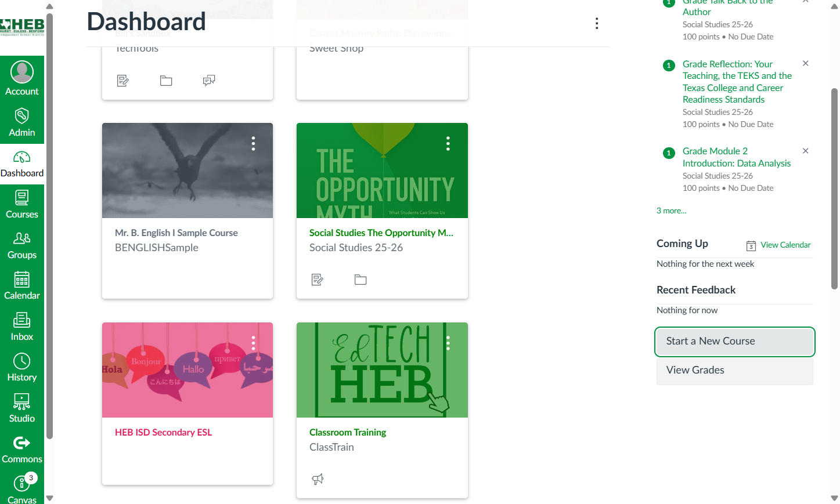Click Start a New Course button
The height and width of the screenshot is (504, 840).
click(x=734, y=342)
